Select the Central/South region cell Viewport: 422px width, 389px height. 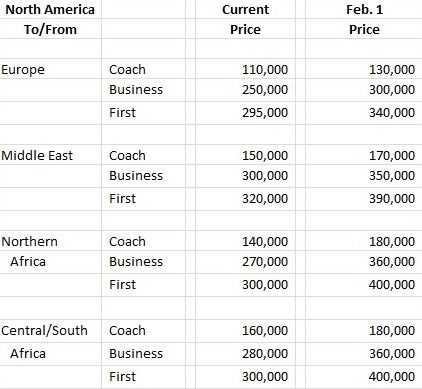point(51,331)
